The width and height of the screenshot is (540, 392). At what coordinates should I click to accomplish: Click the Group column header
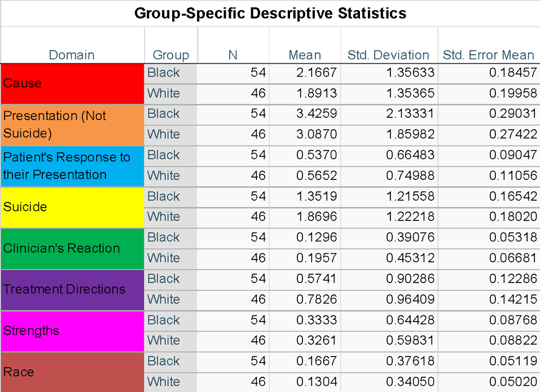(x=170, y=55)
